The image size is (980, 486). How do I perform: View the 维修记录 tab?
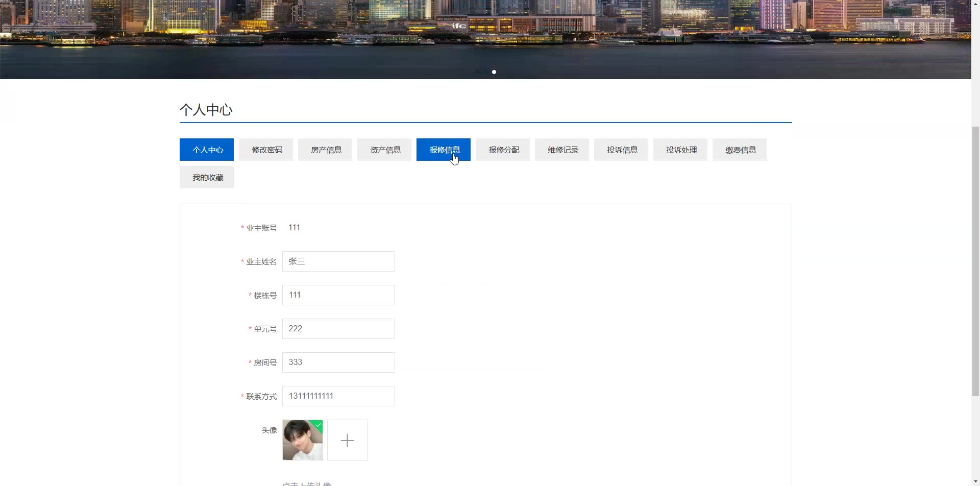pyautogui.click(x=562, y=150)
